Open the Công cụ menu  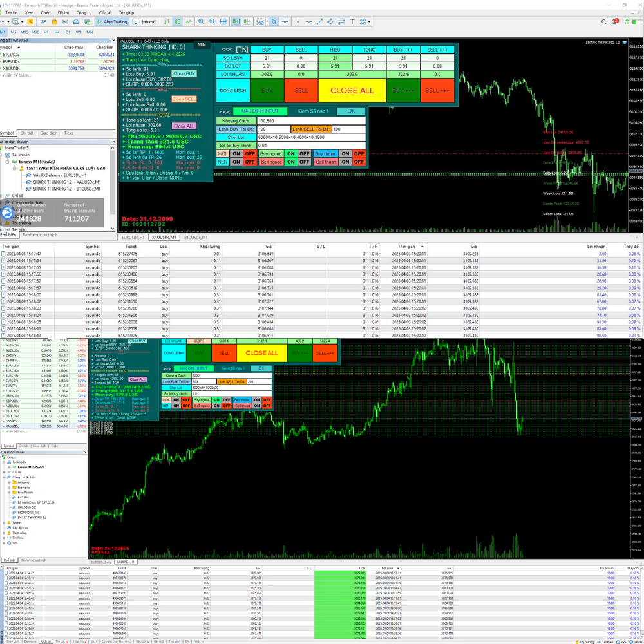83,12
